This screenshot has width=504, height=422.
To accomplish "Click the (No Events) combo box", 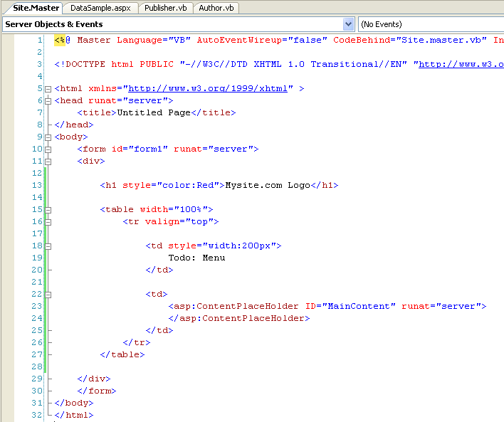I will pos(431,24).
